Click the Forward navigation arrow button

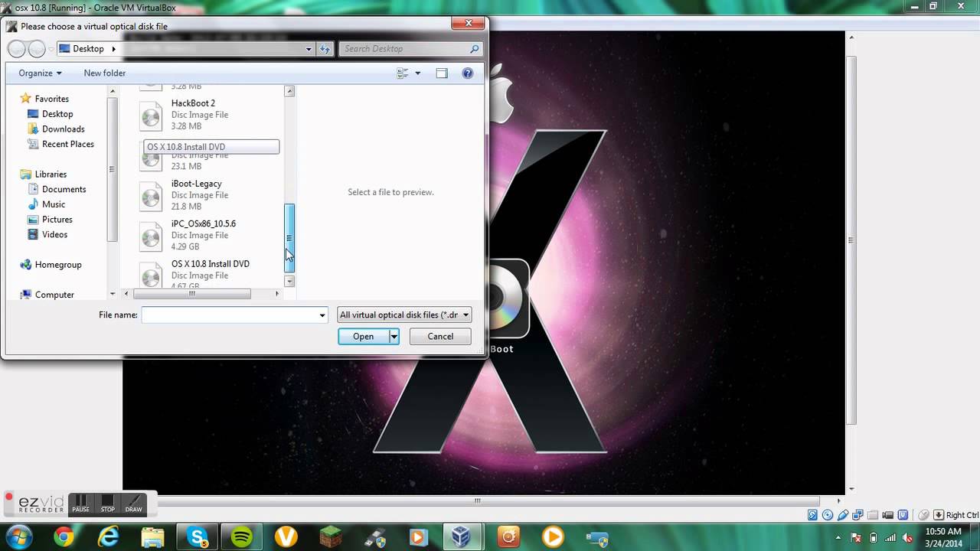[36, 49]
